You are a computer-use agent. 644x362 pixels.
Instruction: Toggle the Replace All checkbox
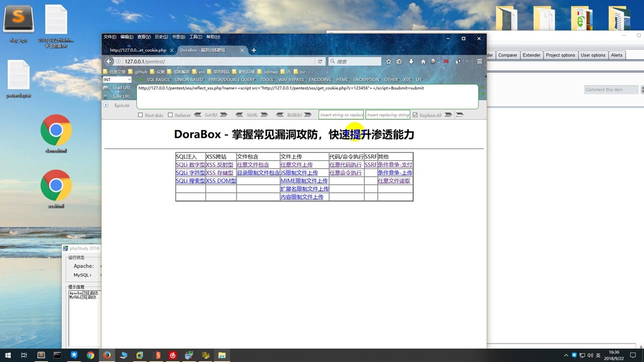click(x=415, y=115)
